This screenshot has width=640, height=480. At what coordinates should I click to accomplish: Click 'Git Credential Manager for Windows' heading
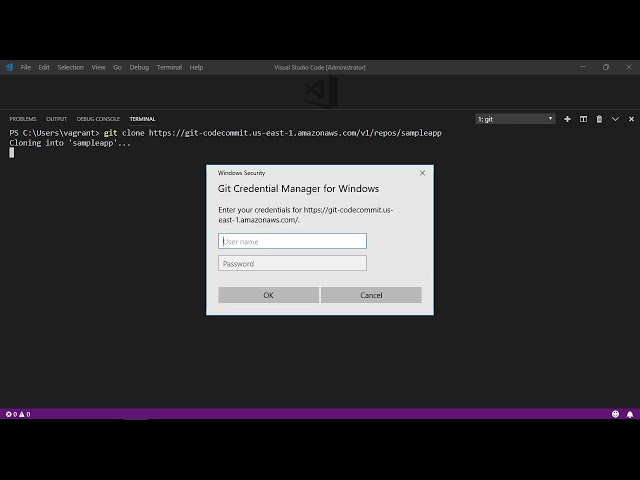(298, 189)
